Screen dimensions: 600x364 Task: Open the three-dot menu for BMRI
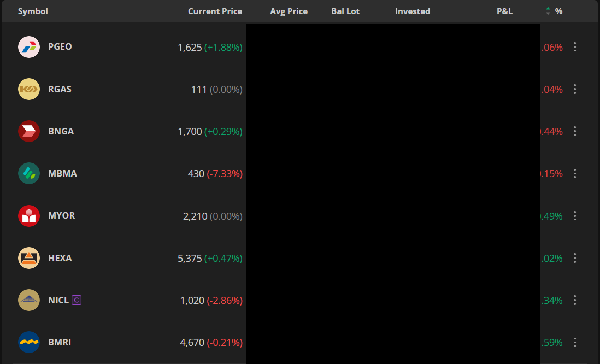click(574, 343)
